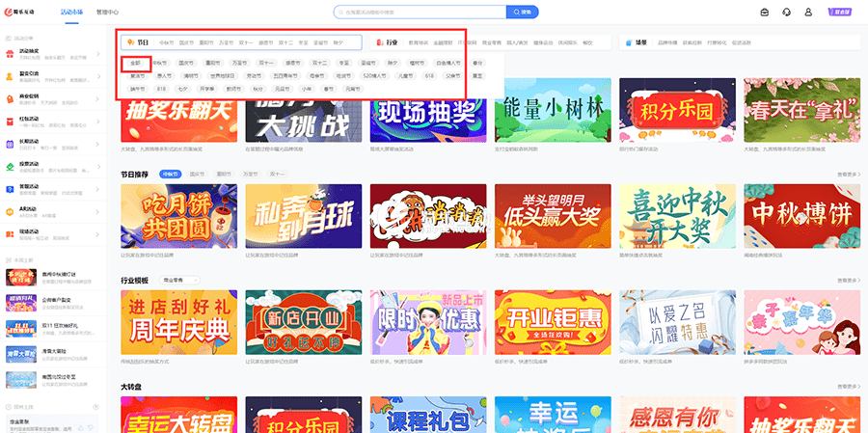Image resolution: width=868 pixels, height=433 pixels.
Task: Select the 全部 filter tag
Action: pos(136,63)
